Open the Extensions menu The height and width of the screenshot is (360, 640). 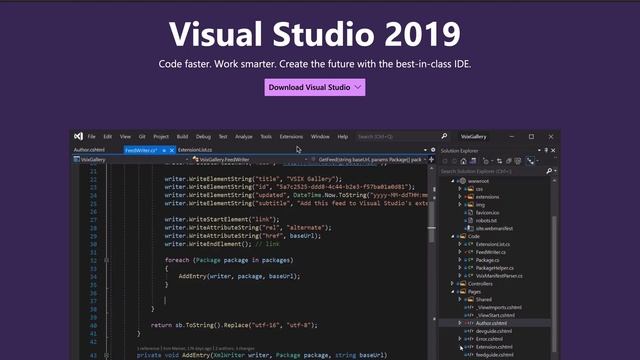point(291,137)
